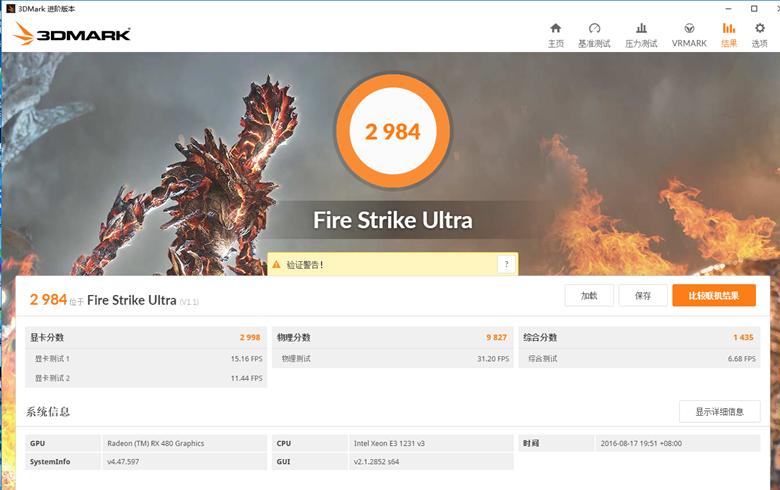Click the 3DMark title bar app icon

click(x=10, y=8)
